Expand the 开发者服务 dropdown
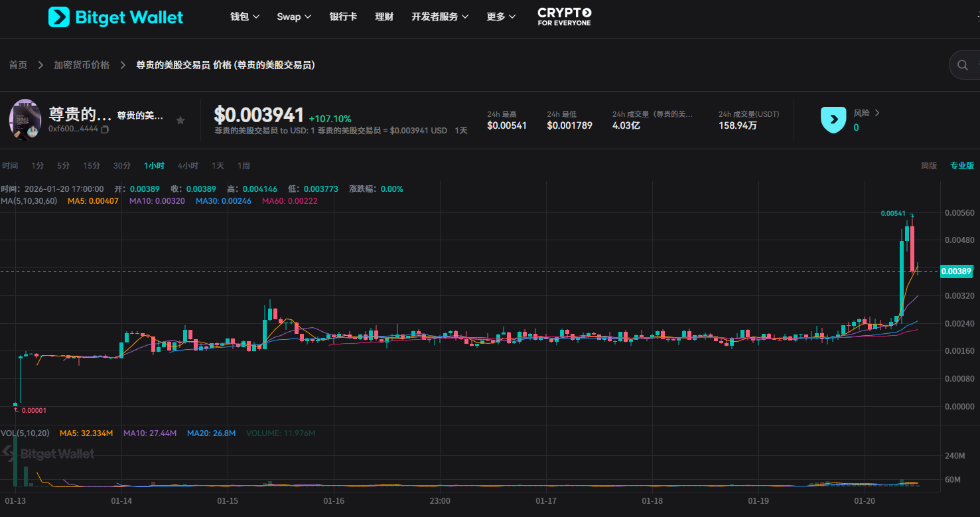Screen dimensions: 980x517 coord(441,17)
